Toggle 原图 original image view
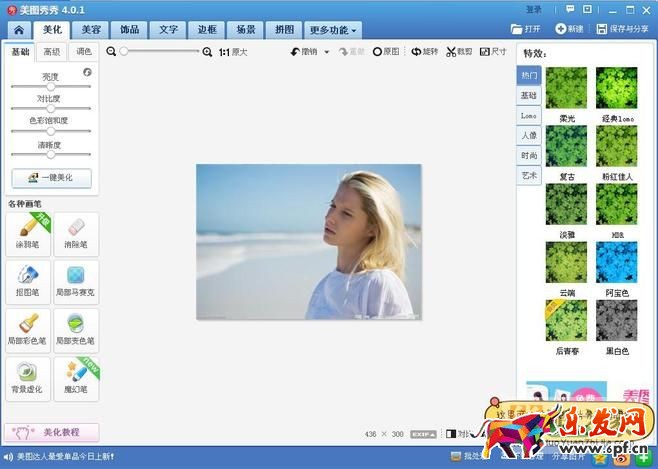Screen dimensions: 658x469 (x=386, y=51)
